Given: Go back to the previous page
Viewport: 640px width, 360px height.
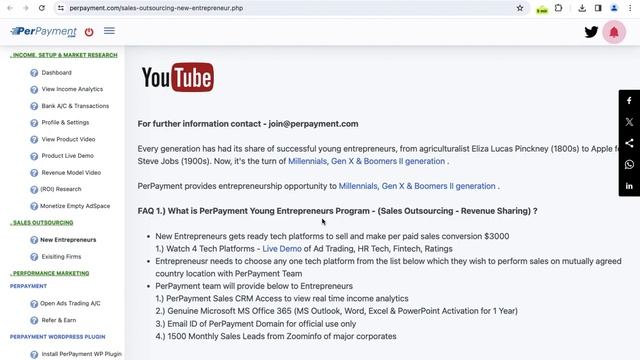Looking at the screenshot, I should coord(10,8).
